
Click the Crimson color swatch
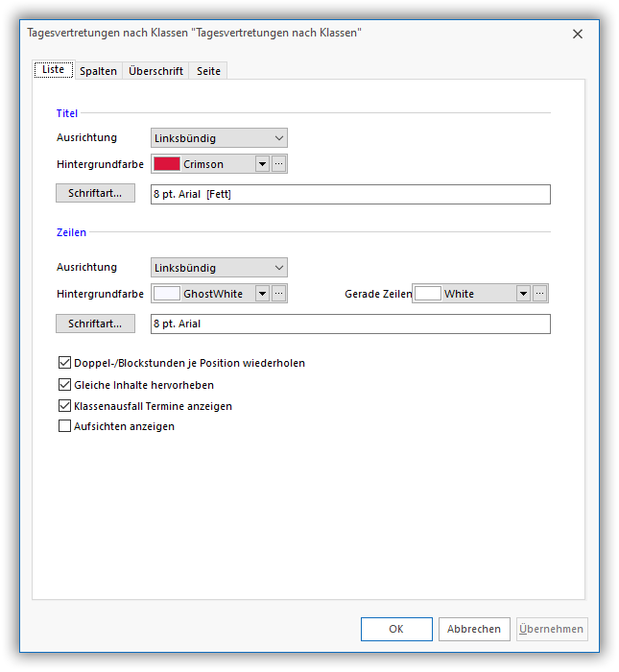coord(167,164)
